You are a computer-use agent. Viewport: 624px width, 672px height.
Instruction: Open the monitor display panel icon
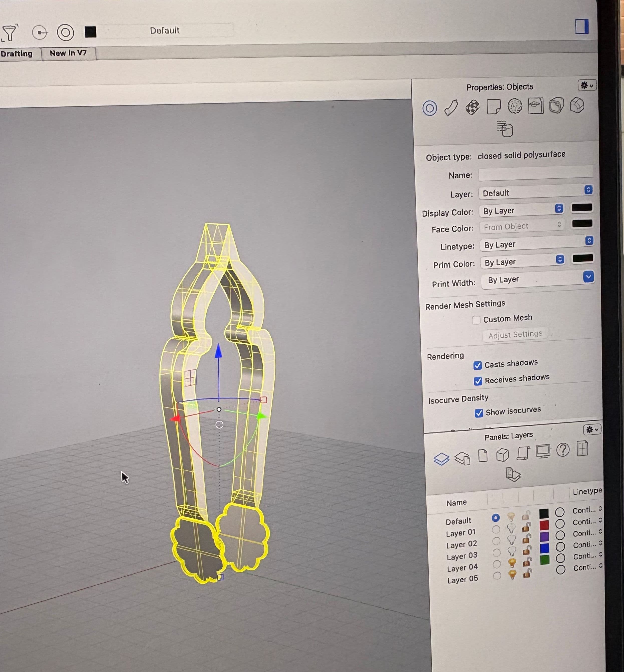point(543,452)
